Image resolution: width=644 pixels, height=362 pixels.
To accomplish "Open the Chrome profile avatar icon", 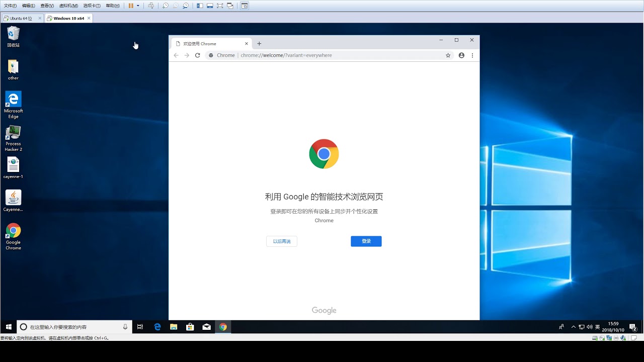I will coord(461,55).
